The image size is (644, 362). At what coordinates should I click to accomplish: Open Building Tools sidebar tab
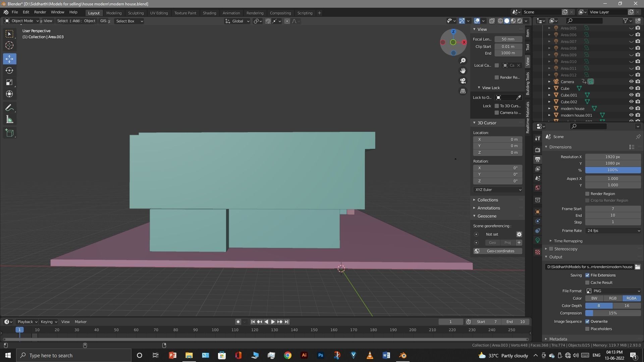(x=528, y=83)
